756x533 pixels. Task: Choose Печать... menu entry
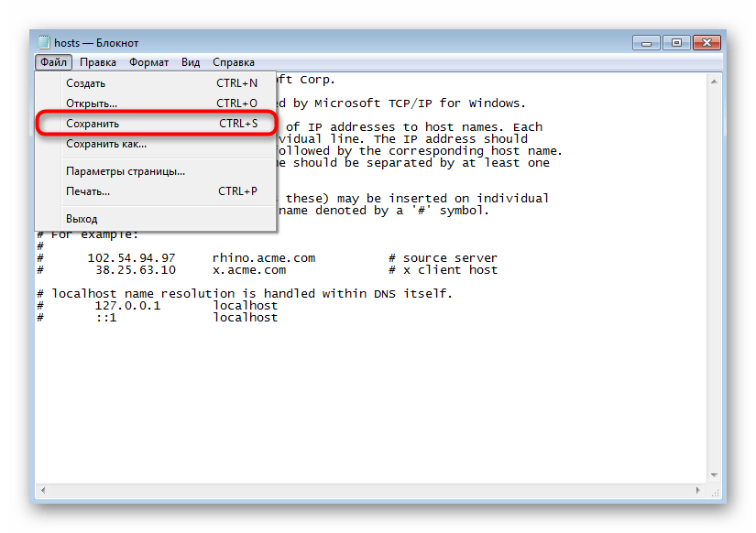tap(156, 191)
